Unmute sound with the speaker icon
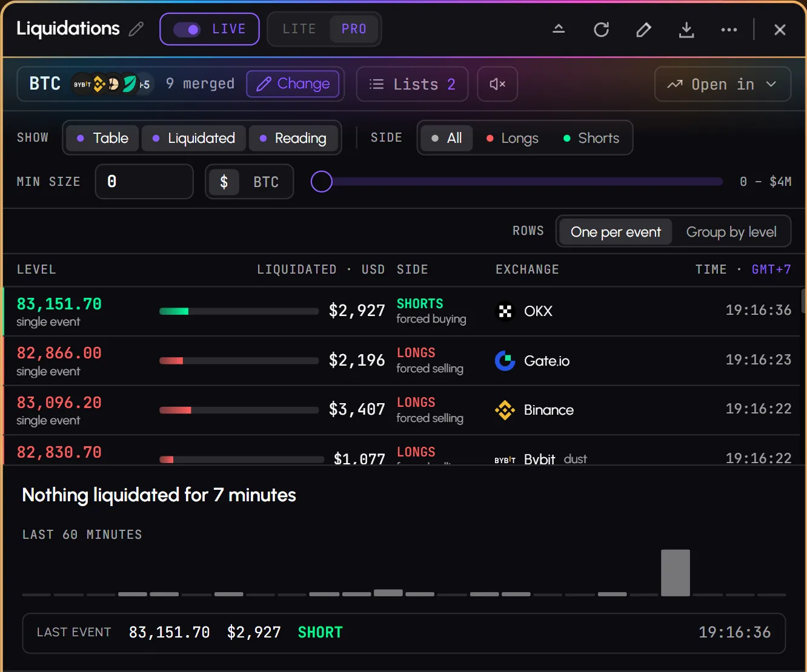807x672 pixels. 497,84
